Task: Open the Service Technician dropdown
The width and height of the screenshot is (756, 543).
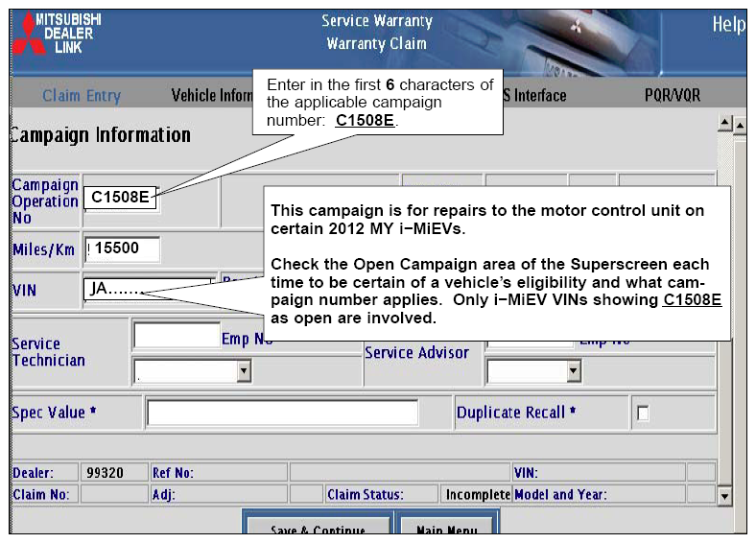Action: point(193,371)
